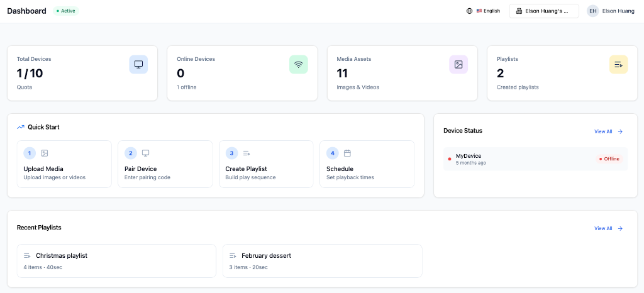This screenshot has width=644, height=293.
Task: Click the EH user avatar
Action: point(592,11)
